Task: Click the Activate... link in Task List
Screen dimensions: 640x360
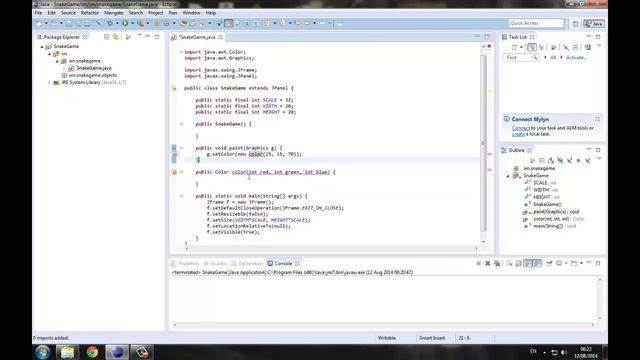Action: point(576,58)
